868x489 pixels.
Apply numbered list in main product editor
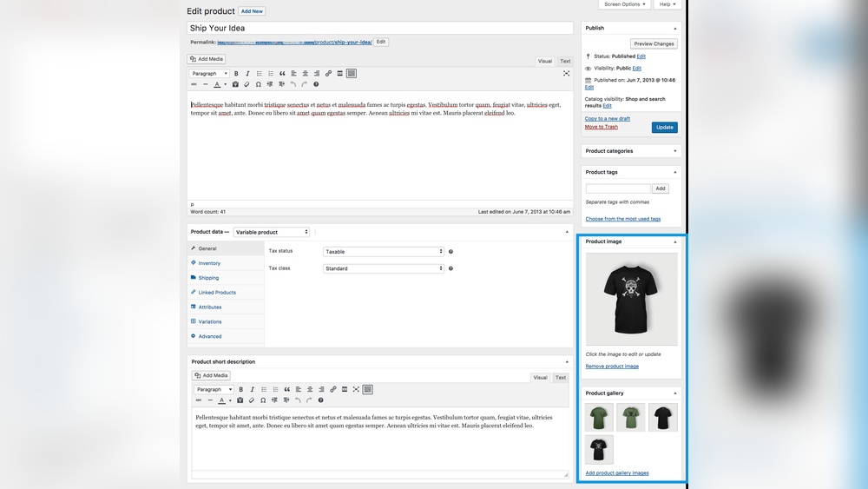[271, 74]
